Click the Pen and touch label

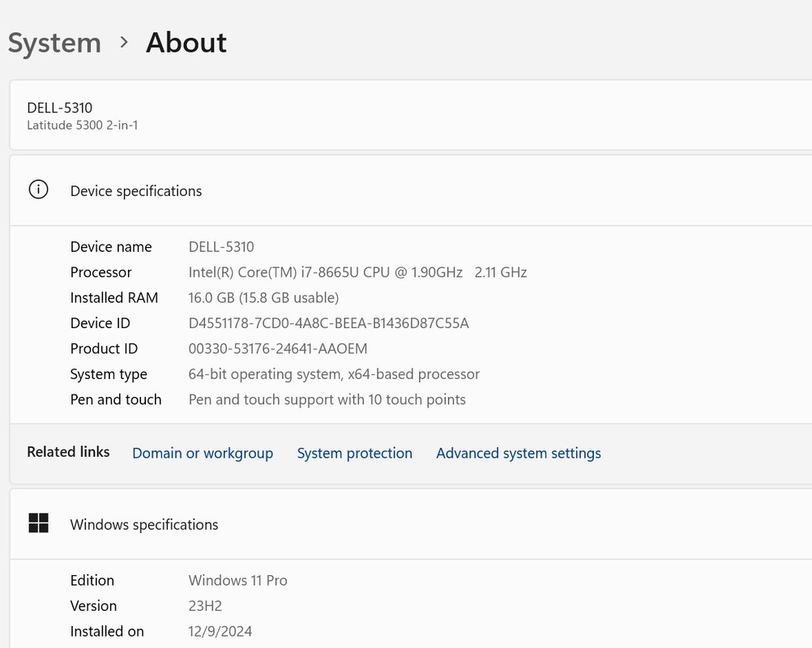coord(116,399)
